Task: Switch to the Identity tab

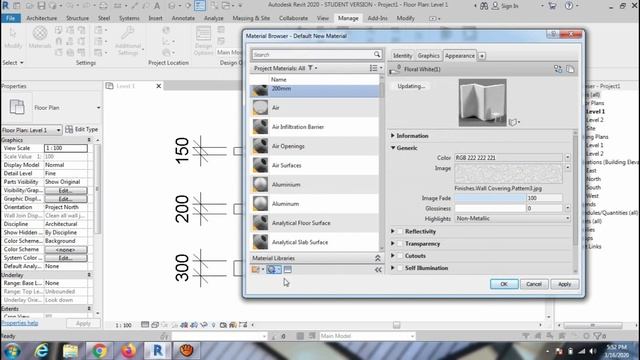Action: coord(402,56)
